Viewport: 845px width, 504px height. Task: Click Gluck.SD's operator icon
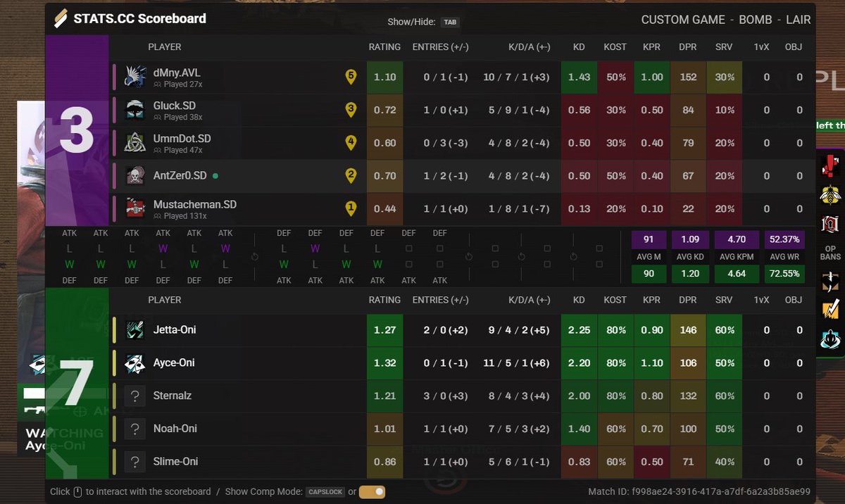click(135, 110)
